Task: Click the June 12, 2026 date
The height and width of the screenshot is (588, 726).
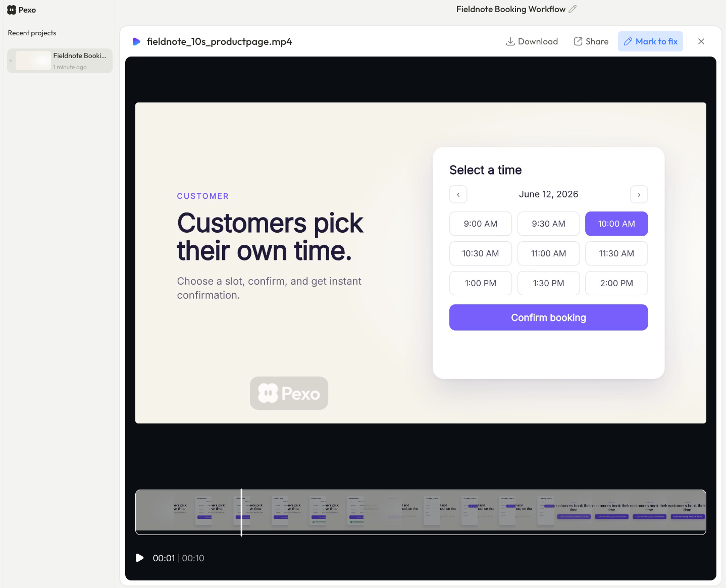Action: coord(548,194)
